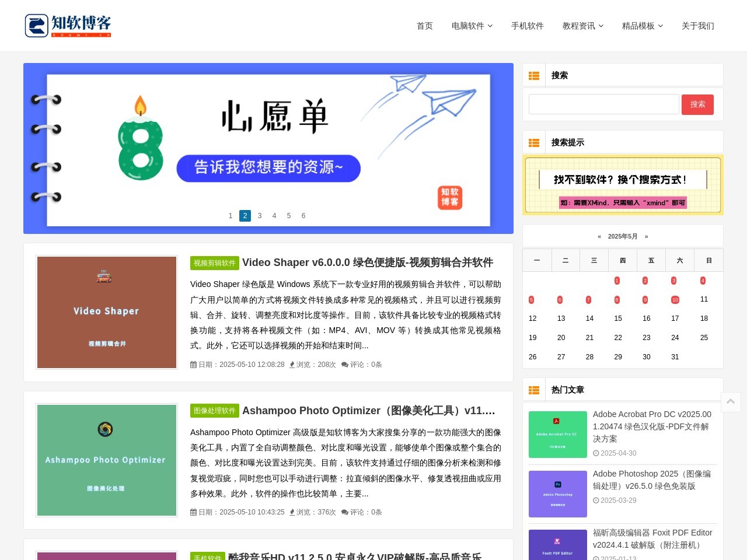
Task: Open Adobe Acrobat Pro DC hot article
Action: [652, 426]
